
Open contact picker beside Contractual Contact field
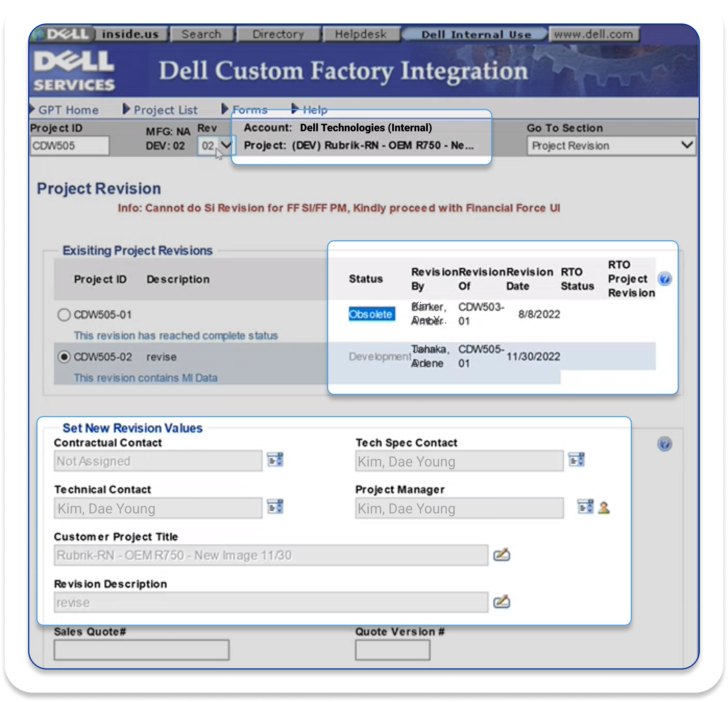[275, 460]
